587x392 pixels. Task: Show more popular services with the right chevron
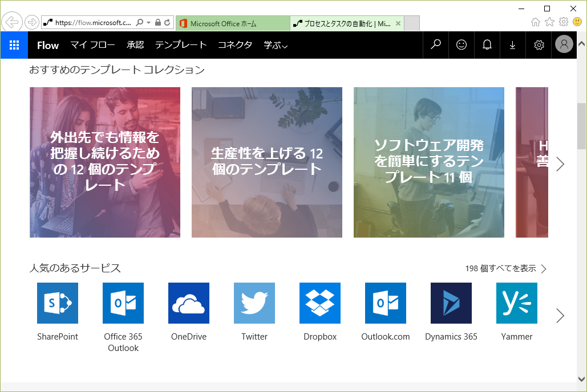(x=560, y=316)
